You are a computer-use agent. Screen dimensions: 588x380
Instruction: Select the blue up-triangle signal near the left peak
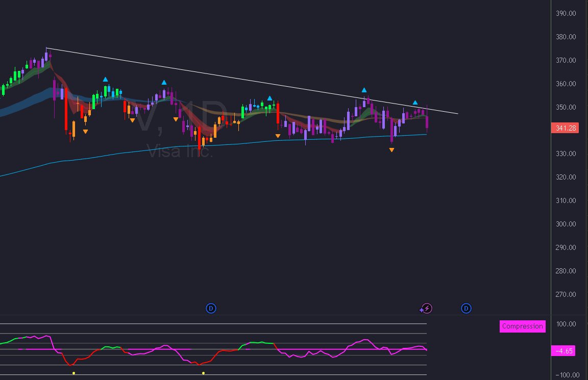(105, 79)
